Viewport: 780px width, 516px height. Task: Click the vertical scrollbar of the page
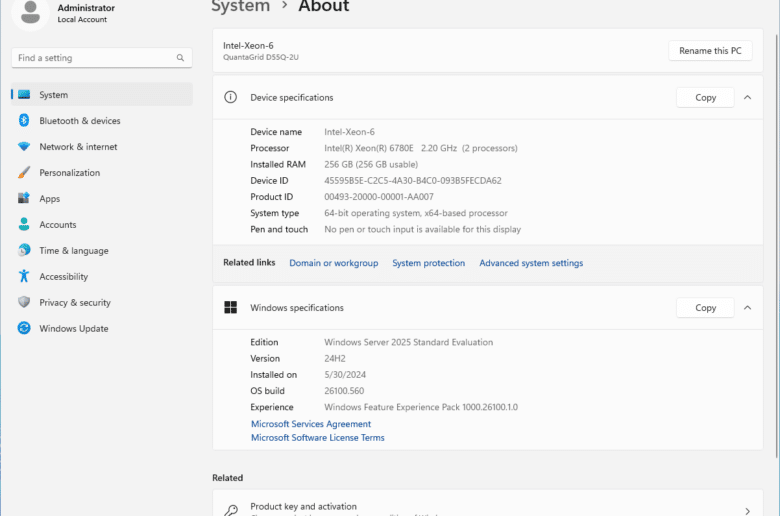(x=777, y=246)
